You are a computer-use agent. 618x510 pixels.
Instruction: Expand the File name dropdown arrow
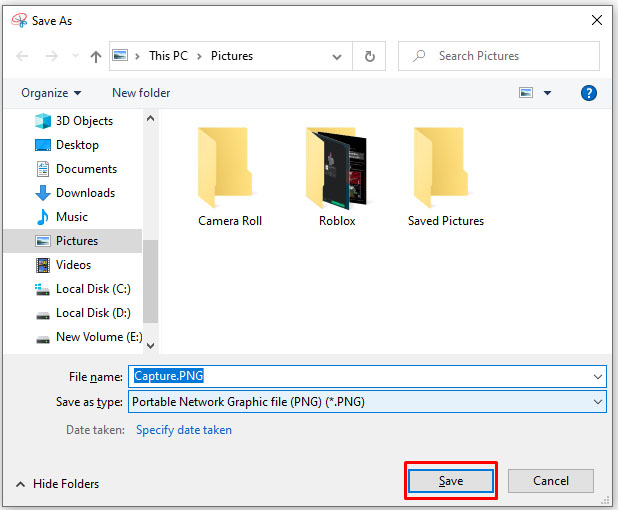pyautogui.click(x=598, y=376)
